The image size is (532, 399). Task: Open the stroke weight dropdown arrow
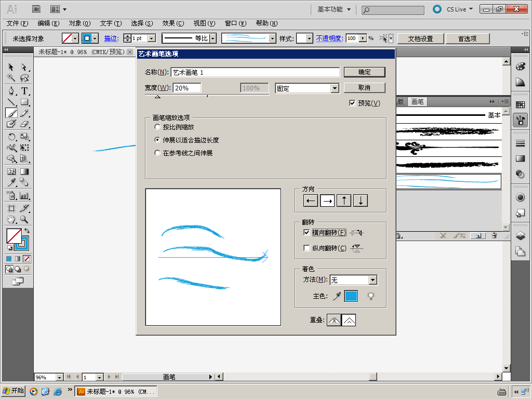tap(152, 38)
